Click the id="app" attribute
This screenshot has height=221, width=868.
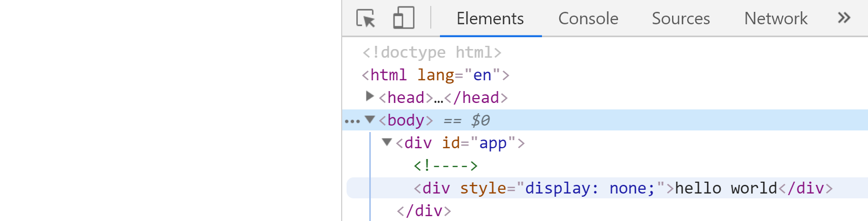(x=479, y=143)
